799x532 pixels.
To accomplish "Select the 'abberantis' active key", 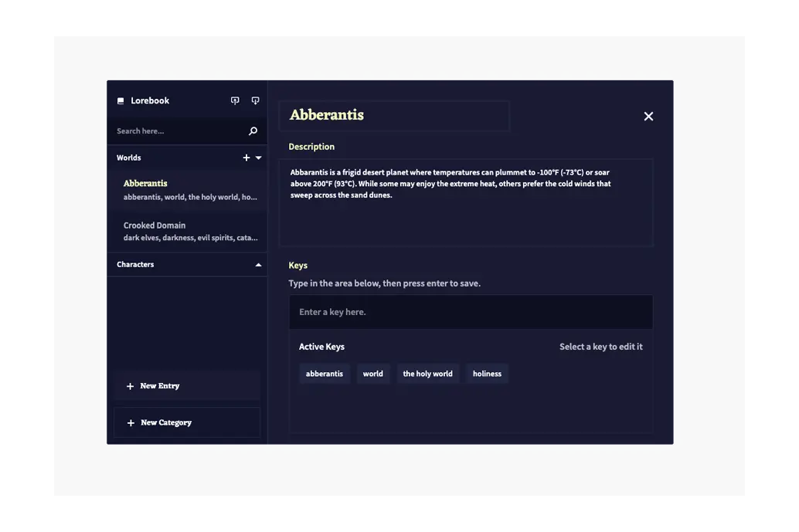I will click(x=325, y=374).
